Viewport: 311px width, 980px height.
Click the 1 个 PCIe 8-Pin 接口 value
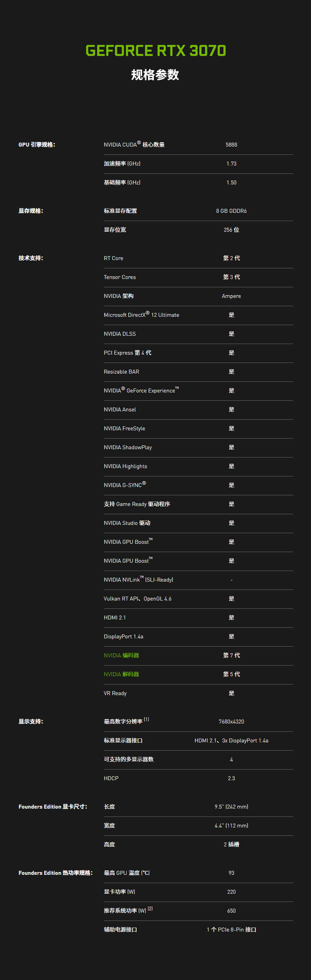(x=231, y=930)
